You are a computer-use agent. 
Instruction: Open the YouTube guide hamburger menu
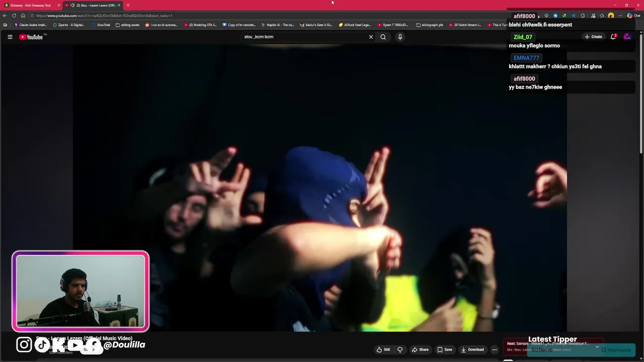point(10,37)
